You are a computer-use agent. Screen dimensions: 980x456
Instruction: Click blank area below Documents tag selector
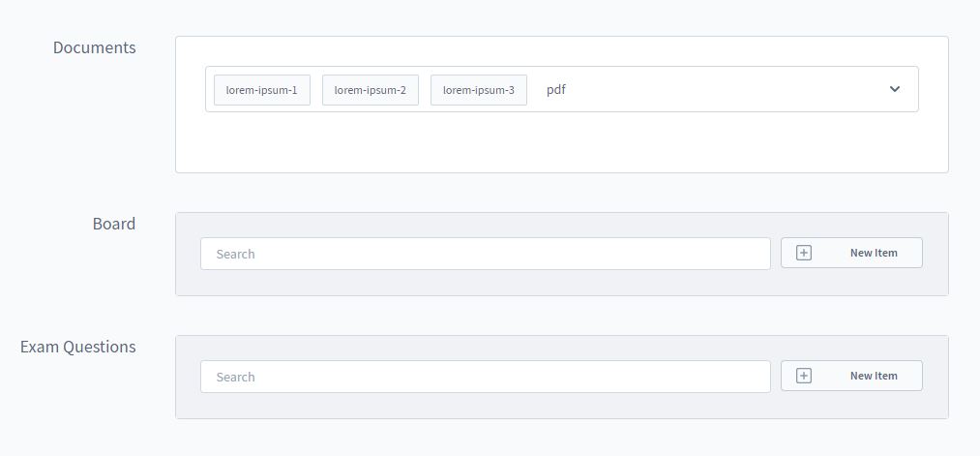coord(561,143)
